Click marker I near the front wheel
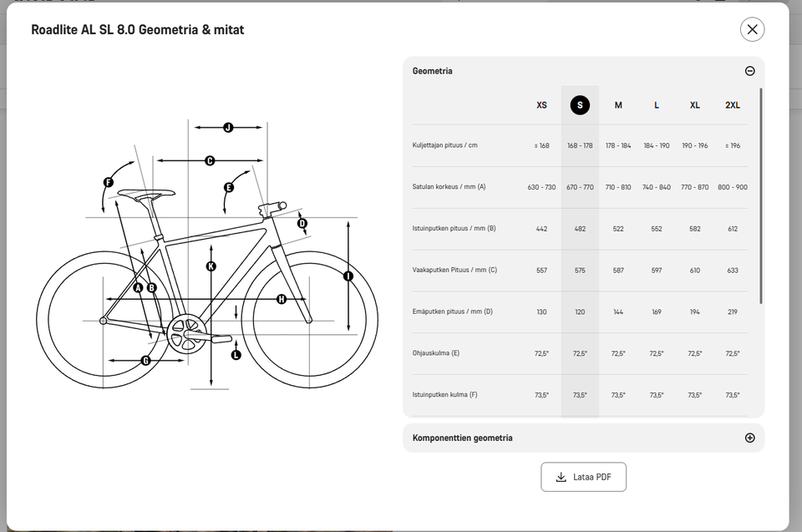Image resolution: width=802 pixels, height=532 pixels. tap(348, 276)
